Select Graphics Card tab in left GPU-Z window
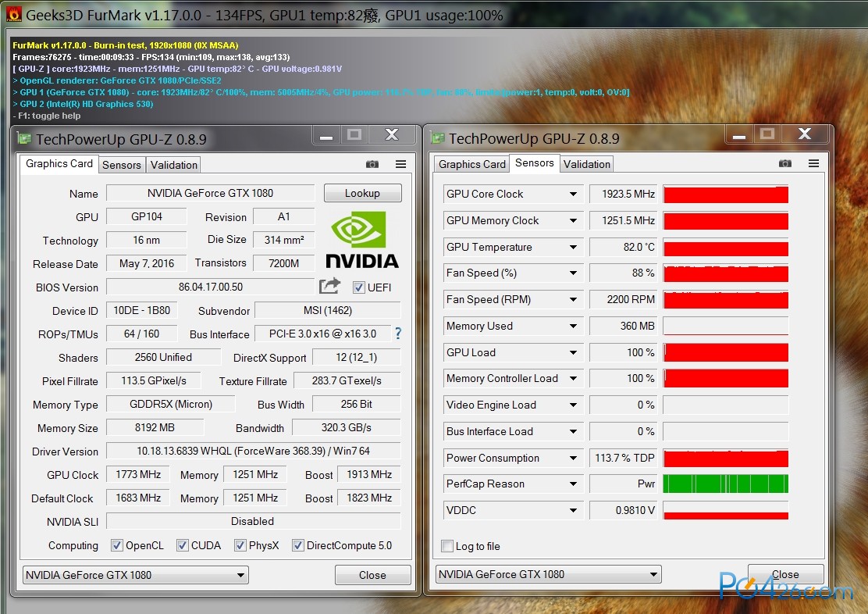This screenshot has height=614, width=868. [59, 163]
